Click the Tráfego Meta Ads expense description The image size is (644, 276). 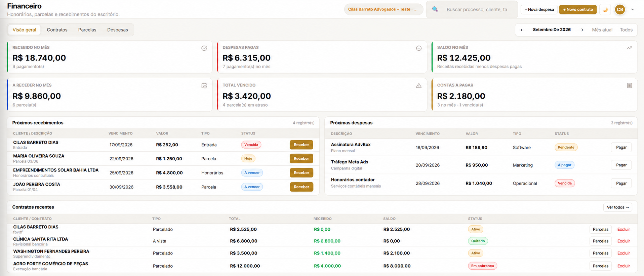click(x=350, y=162)
